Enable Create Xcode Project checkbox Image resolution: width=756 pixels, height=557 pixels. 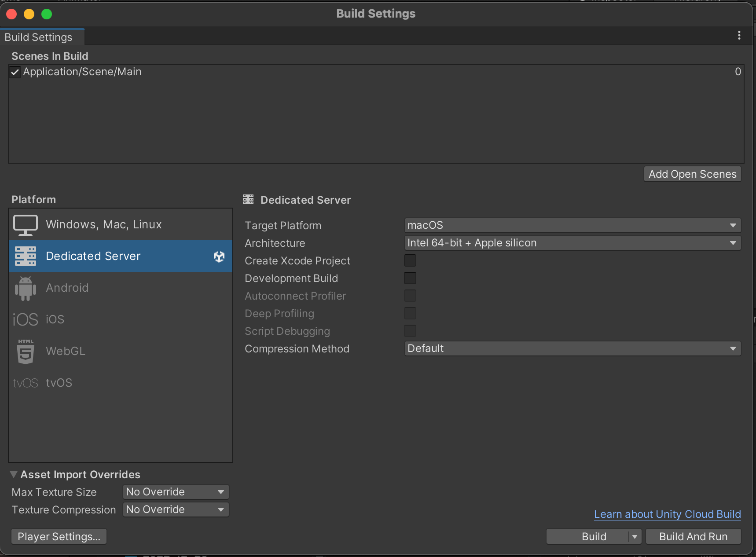[410, 260]
